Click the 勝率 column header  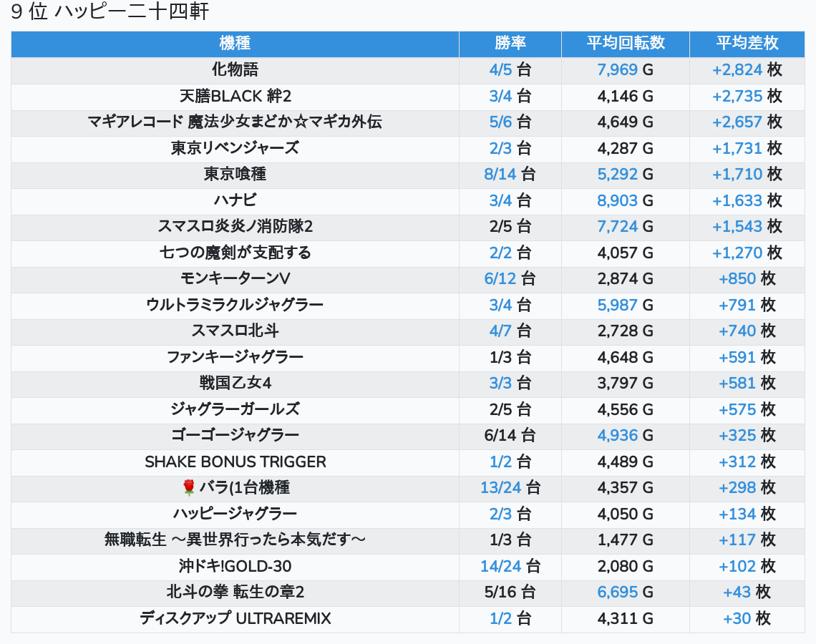510,43
